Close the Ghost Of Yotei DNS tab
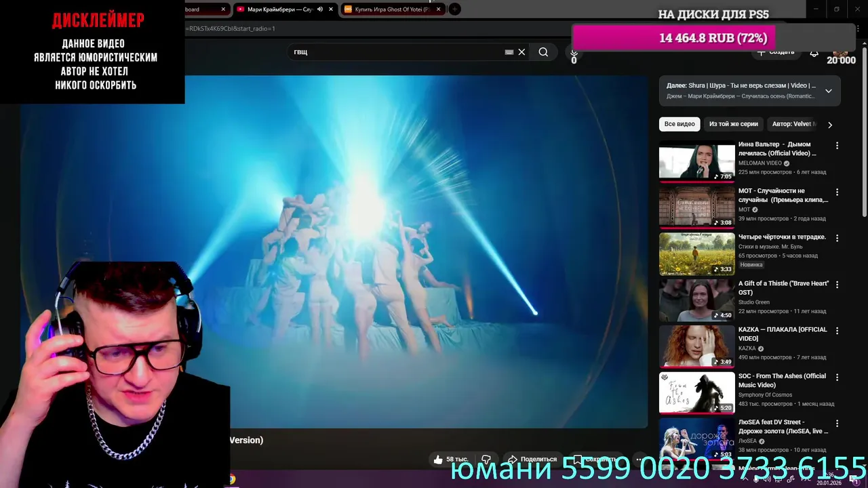The width and height of the screenshot is (868, 488). (439, 9)
